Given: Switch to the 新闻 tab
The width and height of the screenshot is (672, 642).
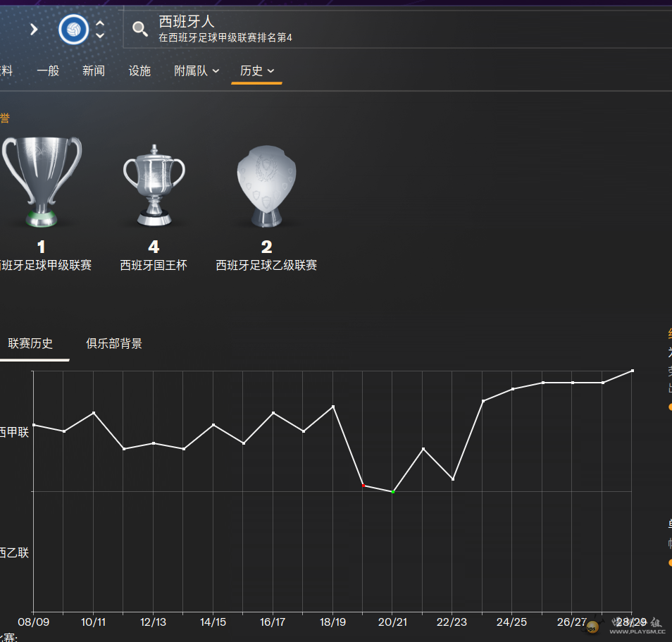Looking at the screenshot, I should (x=94, y=70).
